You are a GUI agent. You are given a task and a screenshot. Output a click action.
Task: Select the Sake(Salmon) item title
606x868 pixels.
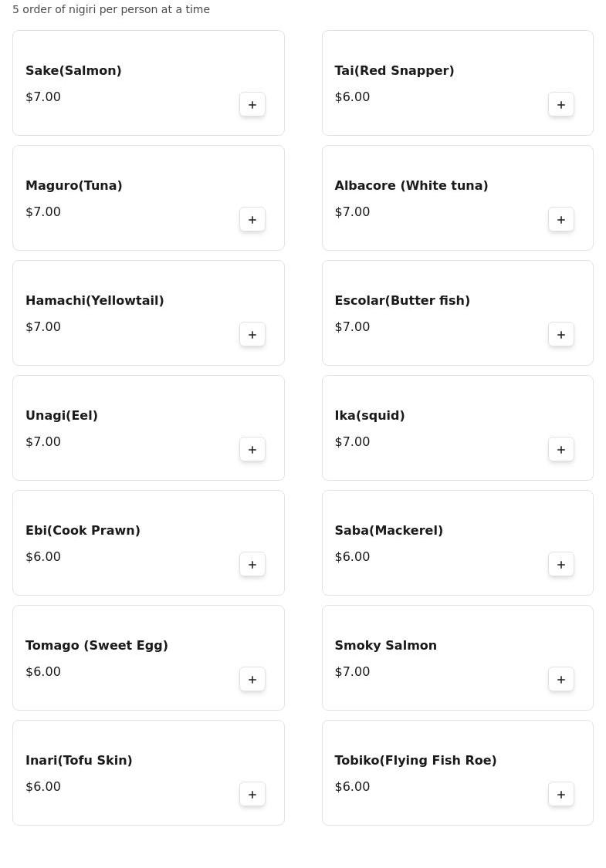73,71
